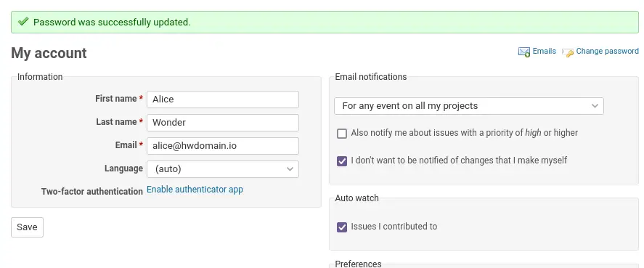Image resolution: width=644 pixels, height=268 pixels.
Task: Focus the Last name input field
Action: (x=223, y=123)
